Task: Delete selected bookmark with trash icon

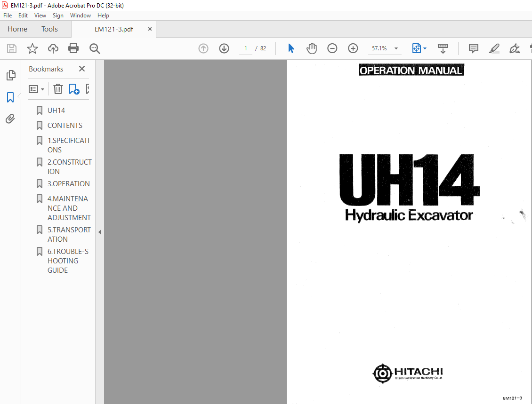Action: pyautogui.click(x=58, y=89)
